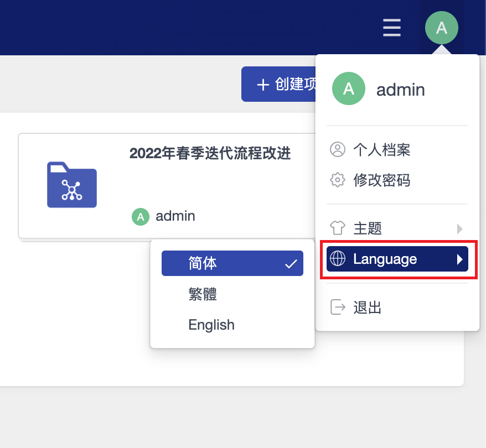This screenshot has height=448, width=486.
Task: Expand the 主题 submenu arrow
Action: click(x=459, y=228)
